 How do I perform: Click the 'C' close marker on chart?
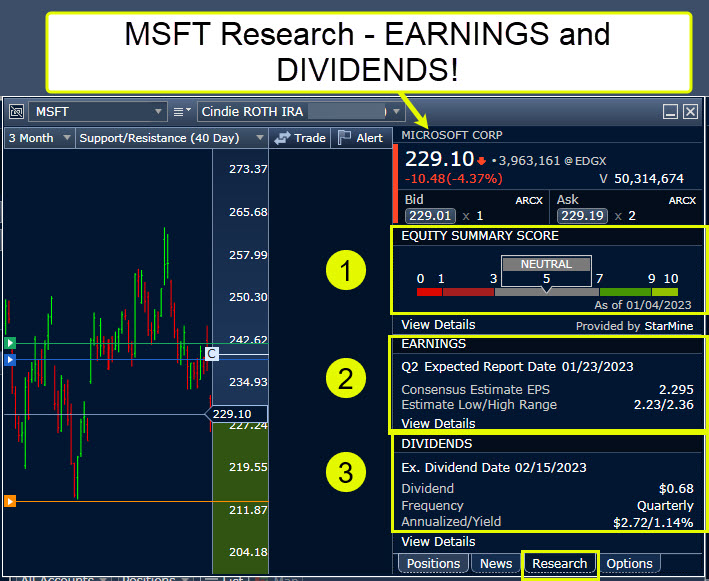click(x=211, y=353)
